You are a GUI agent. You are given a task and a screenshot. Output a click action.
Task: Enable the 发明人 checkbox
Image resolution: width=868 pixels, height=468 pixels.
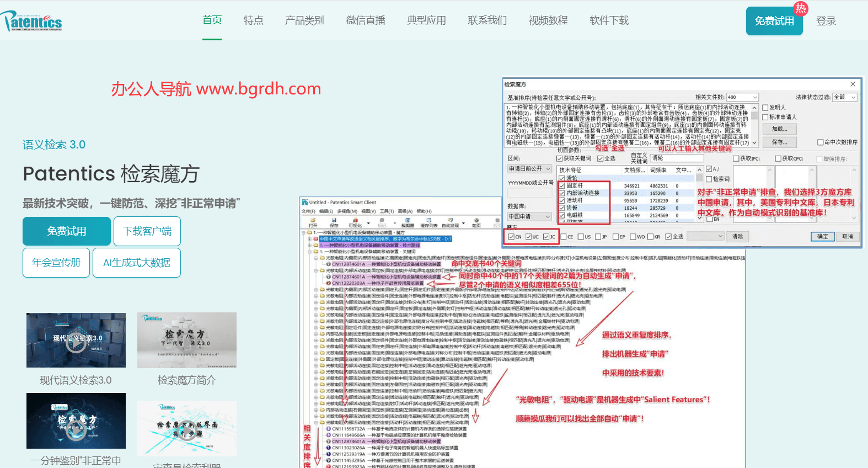[765, 108]
